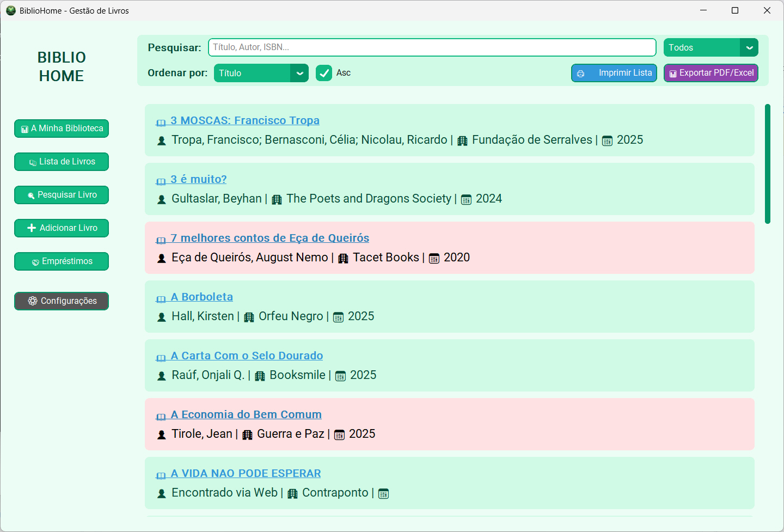This screenshot has width=784, height=532.
Task: Click the book icon beside '3 MOSCAS: Francisco Tropa'
Action: point(161,123)
